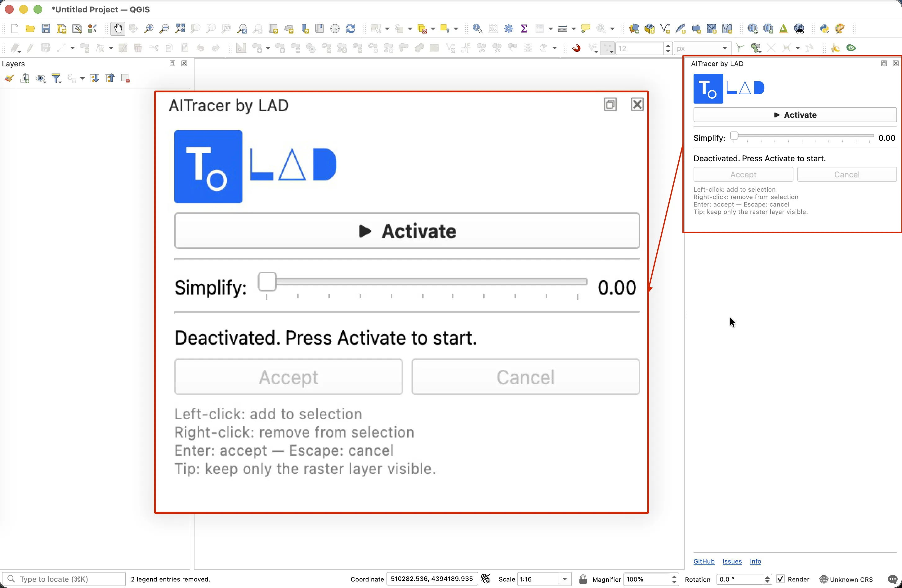Show the Statistical Summary sigma icon
Screen dimensions: 902x588
[524, 29]
